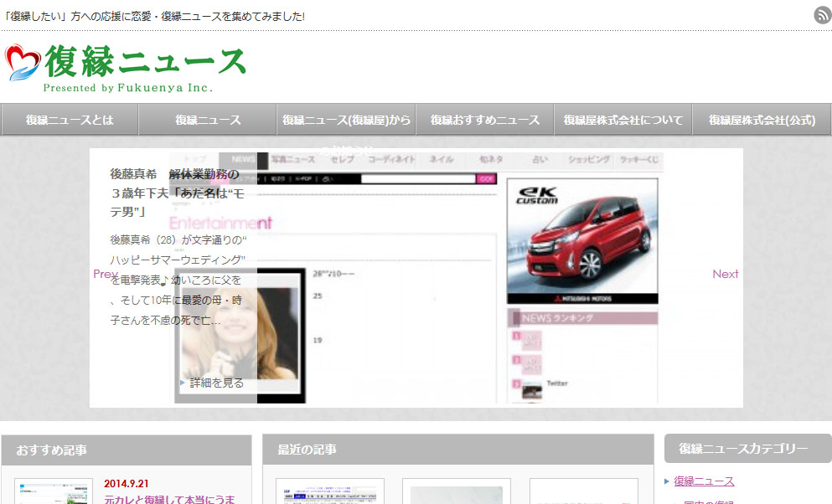Advance slider with the Next button
This screenshot has width=832, height=504.
coord(725,274)
